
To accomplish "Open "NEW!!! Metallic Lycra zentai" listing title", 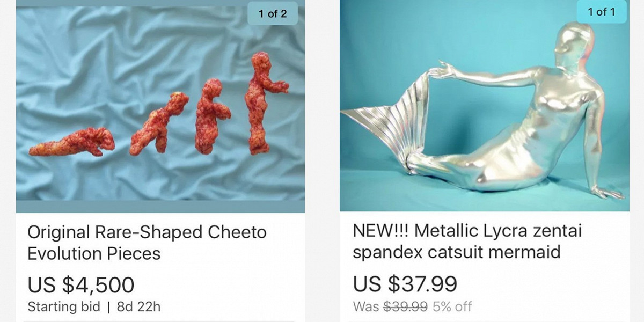I will [x=467, y=231].
